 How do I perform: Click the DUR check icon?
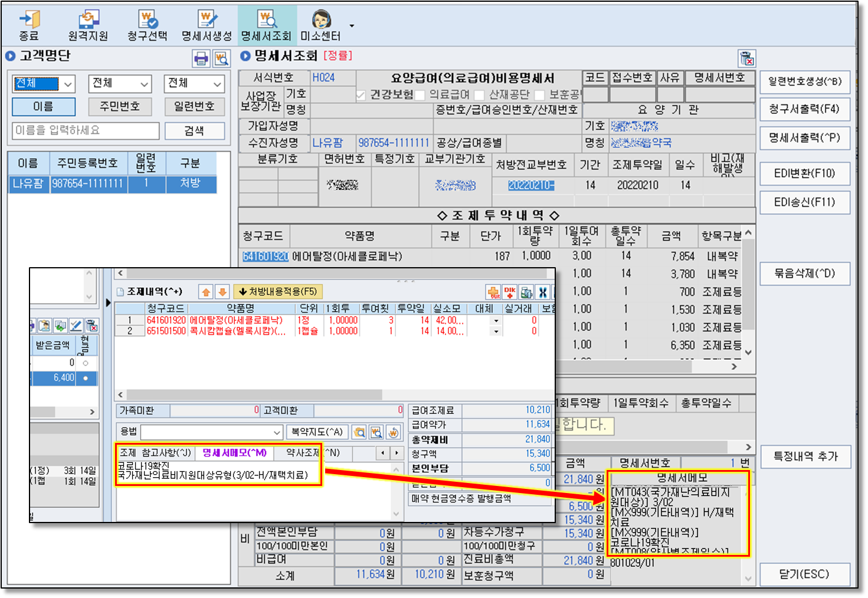coord(510,292)
